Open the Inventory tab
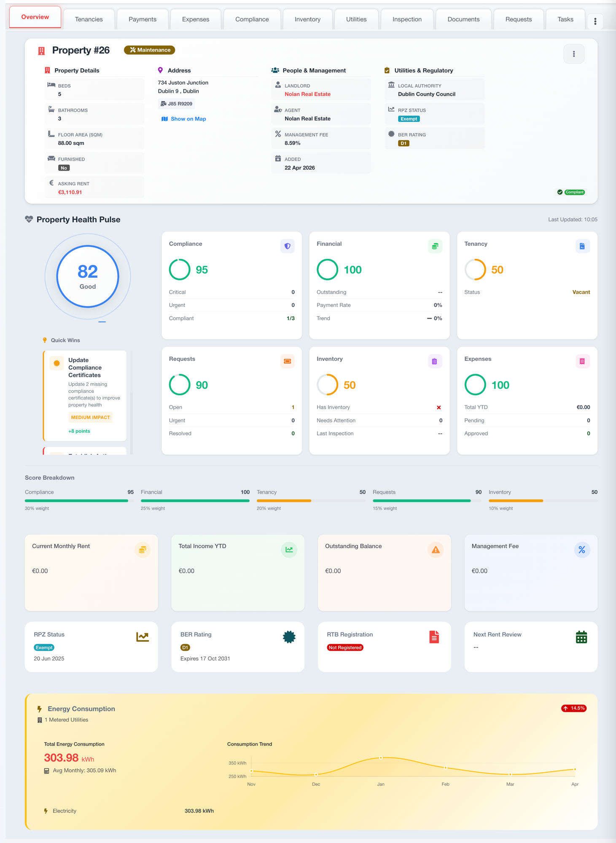616x843 pixels. point(307,19)
